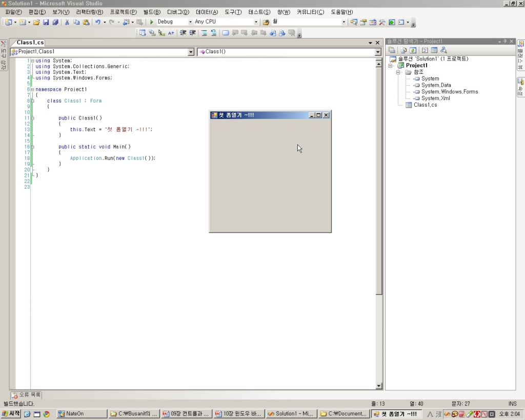Click the 시작 Start button
This screenshot has width=525, height=420.
11,414
